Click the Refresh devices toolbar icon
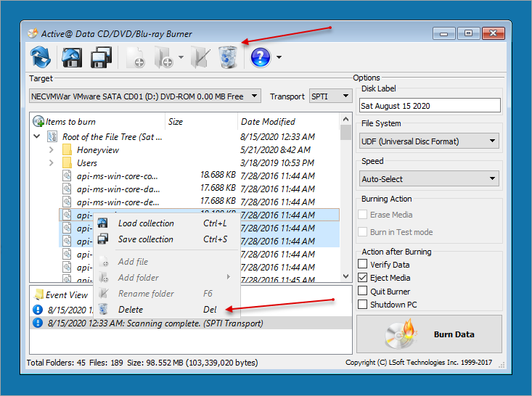This screenshot has width=532, height=396. pyautogui.click(x=41, y=57)
